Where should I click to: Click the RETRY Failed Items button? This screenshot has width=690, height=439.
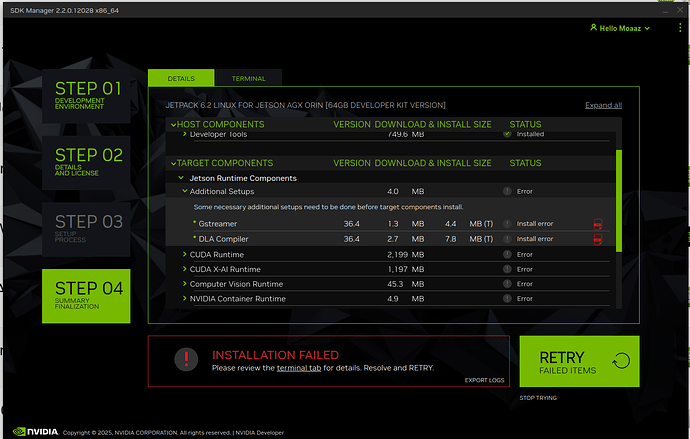click(x=579, y=361)
